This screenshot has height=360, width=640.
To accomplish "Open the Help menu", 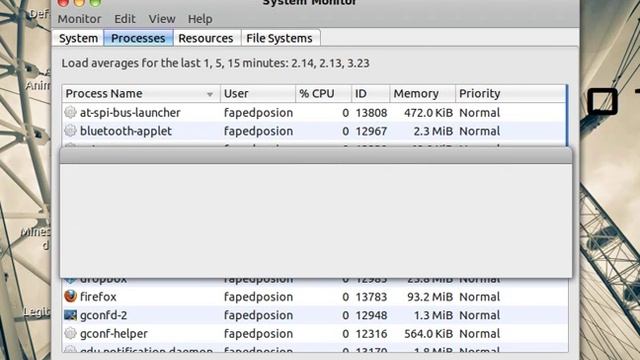I will 200,19.
